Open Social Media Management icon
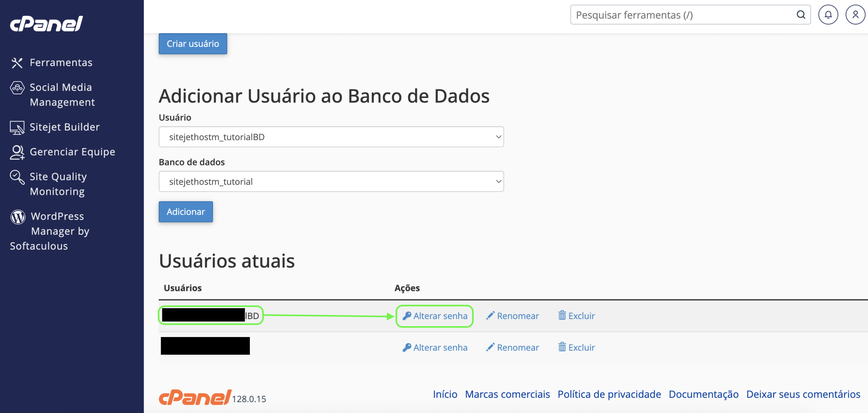Screen dimensions: 868x413 coord(17,87)
